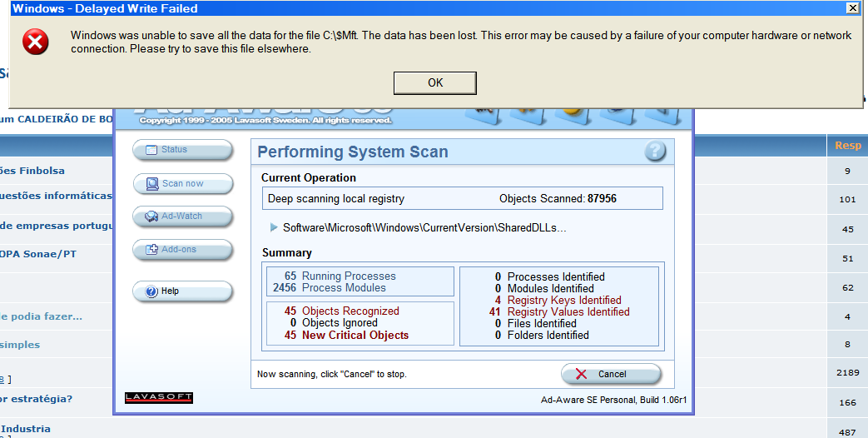The width and height of the screenshot is (868, 438).
Task: Click the 'New Critical Objects' line
Action: (346, 335)
